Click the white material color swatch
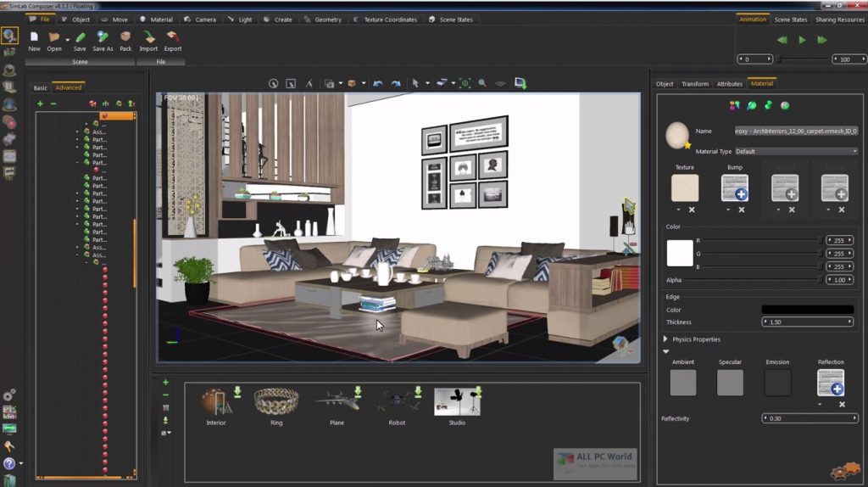Screen dimensions: 868x487 point(680,254)
